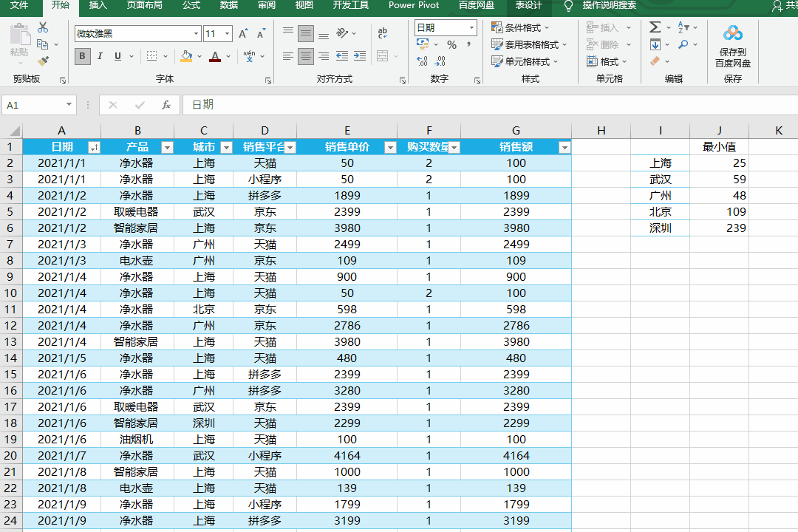Click the increase font size icon
Screen dimensions: 798x532
pyautogui.click(x=245, y=34)
